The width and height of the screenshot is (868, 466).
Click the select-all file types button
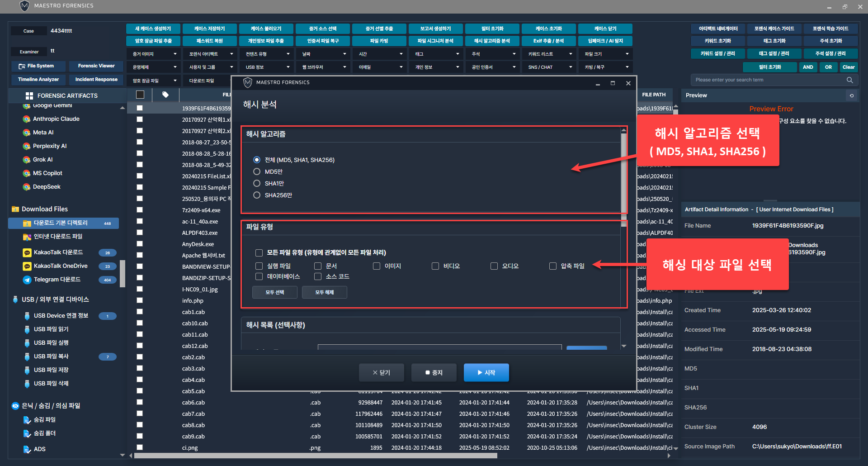point(274,292)
